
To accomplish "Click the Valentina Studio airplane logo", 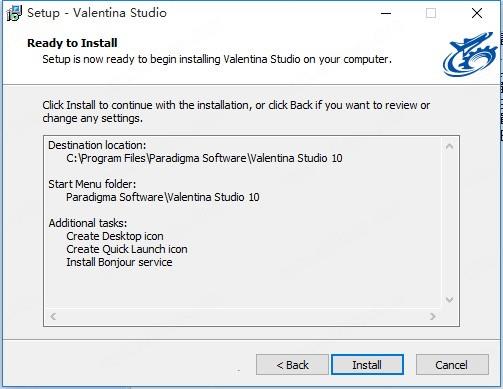I will pyautogui.click(x=471, y=54).
